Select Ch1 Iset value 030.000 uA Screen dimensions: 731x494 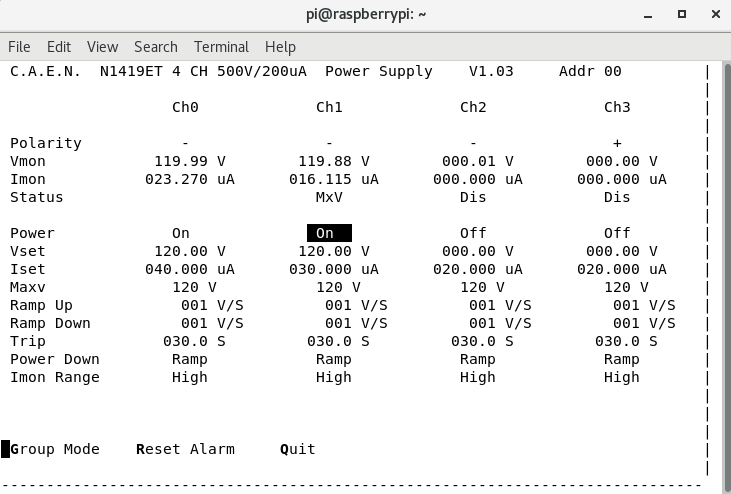pos(338,269)
